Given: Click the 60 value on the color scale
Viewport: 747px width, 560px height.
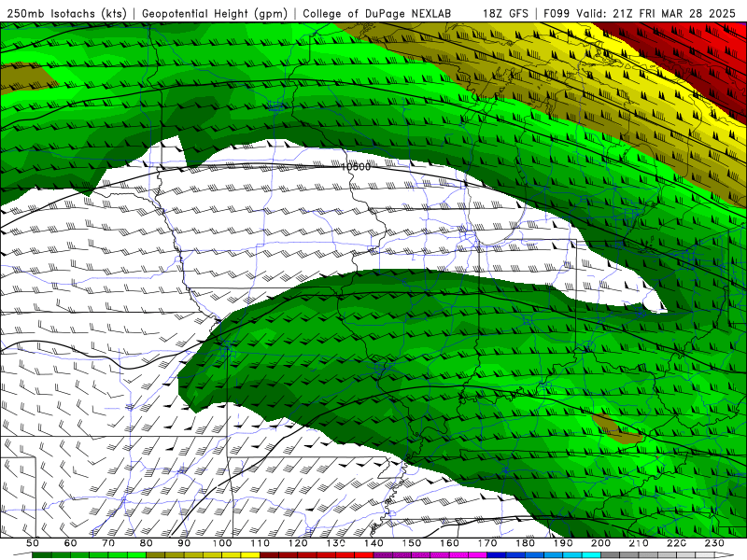Looking at the screenshot, I should 71,543.
